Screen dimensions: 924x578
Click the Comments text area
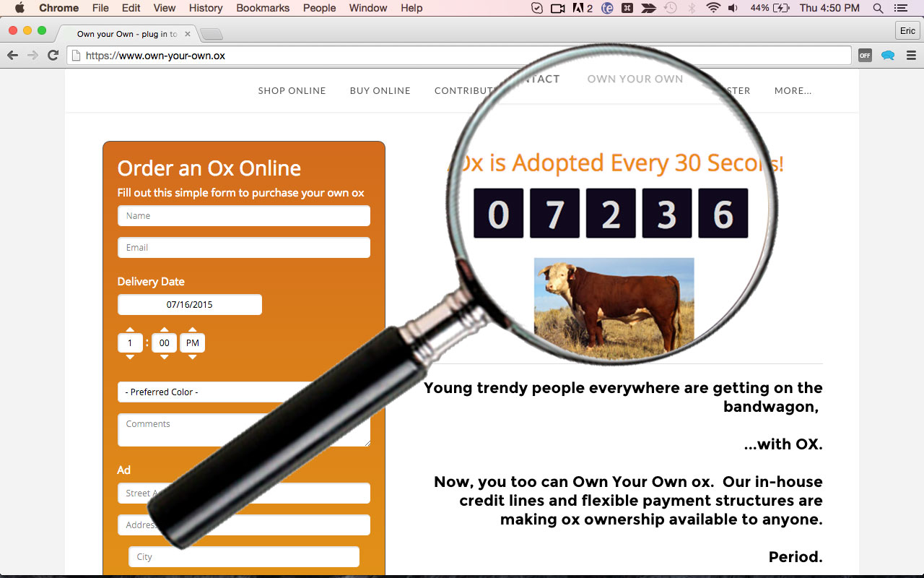pyautogui.click(x=244, y=430)
